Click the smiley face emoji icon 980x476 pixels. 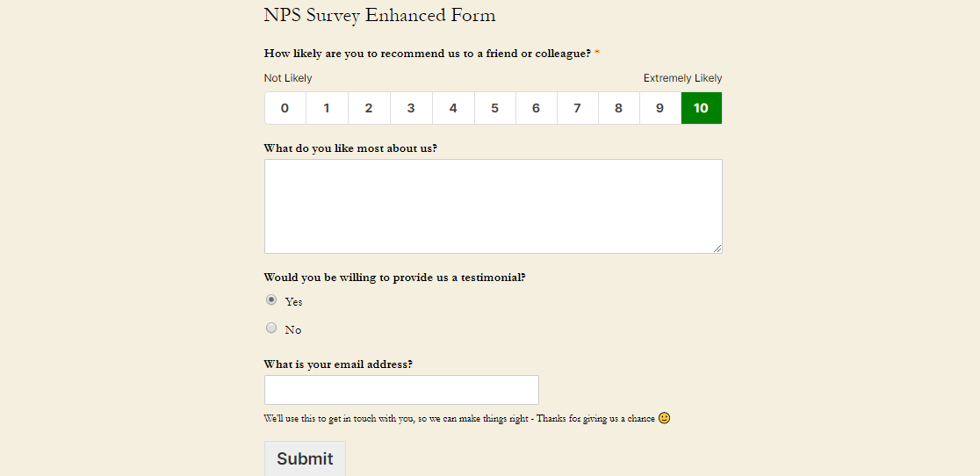pos(664,418)
